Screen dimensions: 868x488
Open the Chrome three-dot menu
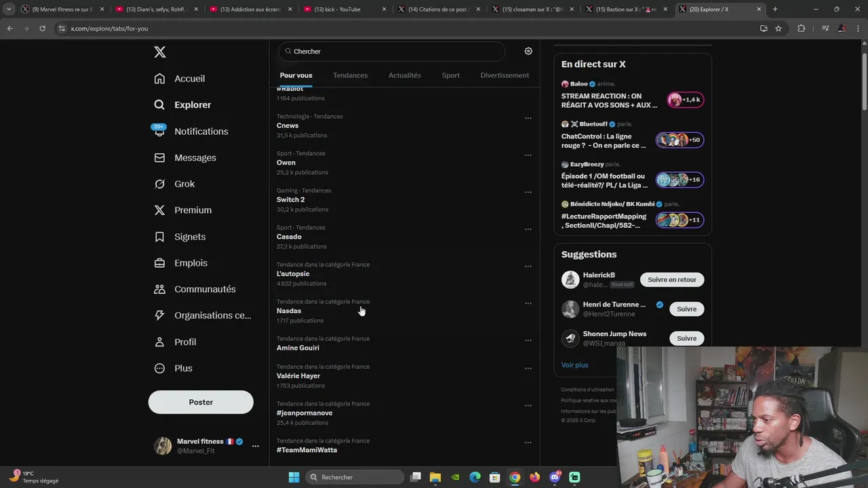(x=859, y=28)
